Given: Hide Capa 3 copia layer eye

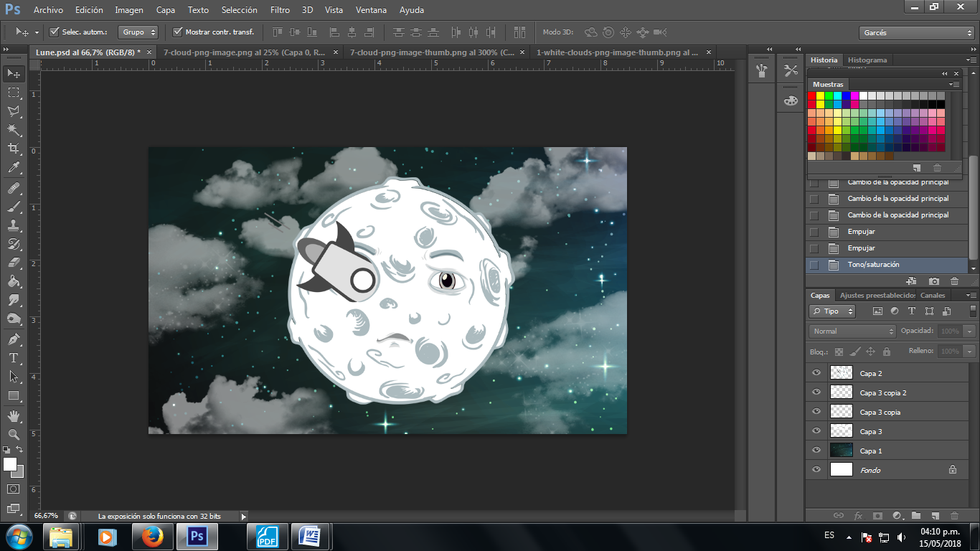Looking at the screenshot, I should coord(816,412).
